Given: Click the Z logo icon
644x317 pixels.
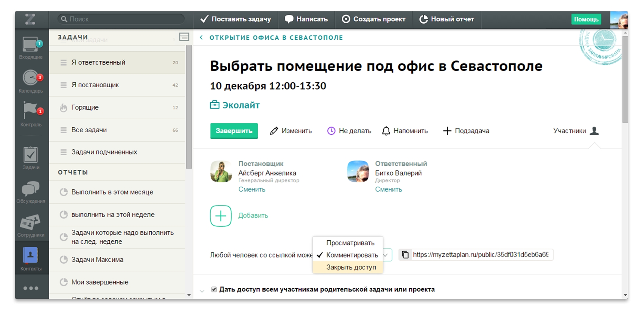Looking at the screenshot, I should point(30,19).
